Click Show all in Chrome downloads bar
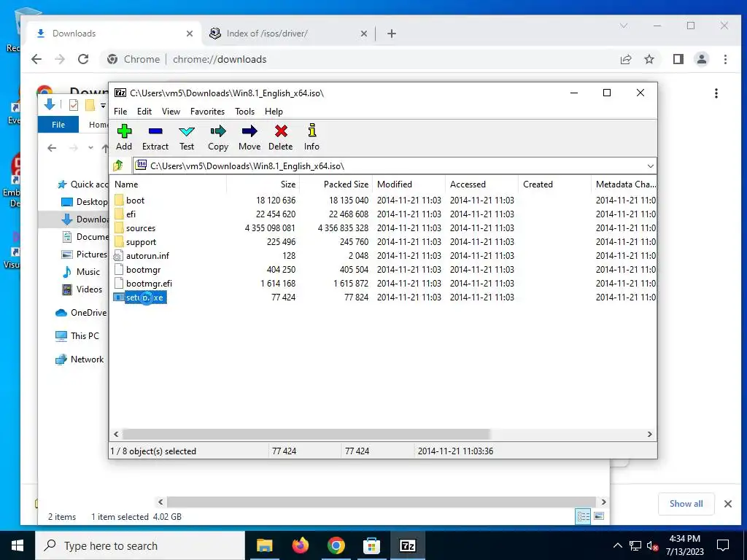747x560 pixels. click(686, 504)
